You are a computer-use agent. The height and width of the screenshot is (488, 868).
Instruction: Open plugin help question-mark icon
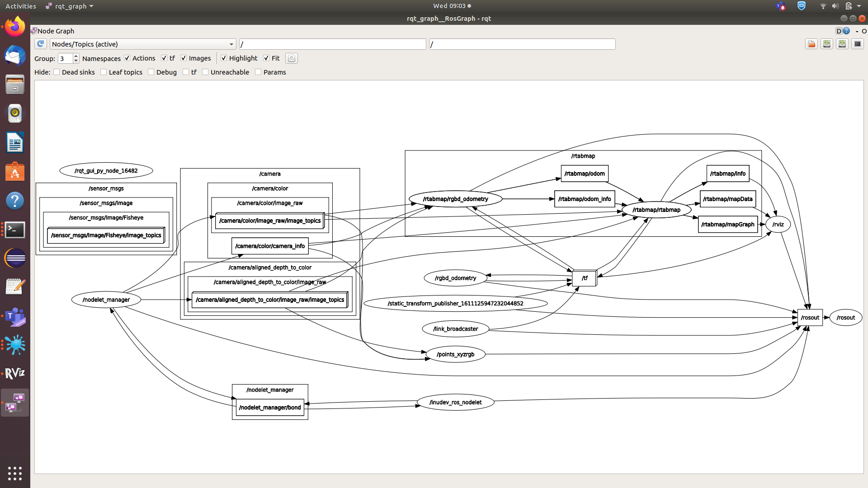coord(846,31)
